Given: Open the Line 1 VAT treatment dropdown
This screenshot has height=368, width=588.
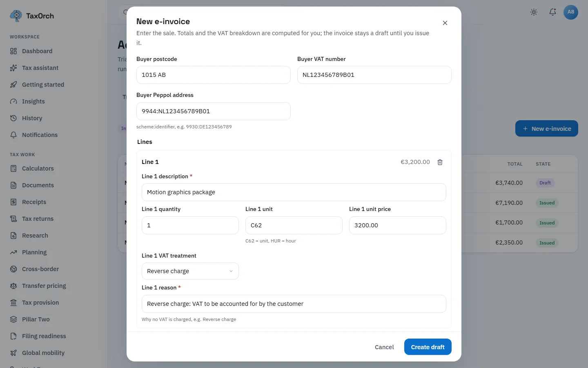Looking at the screenshot, I should point(190,271).
